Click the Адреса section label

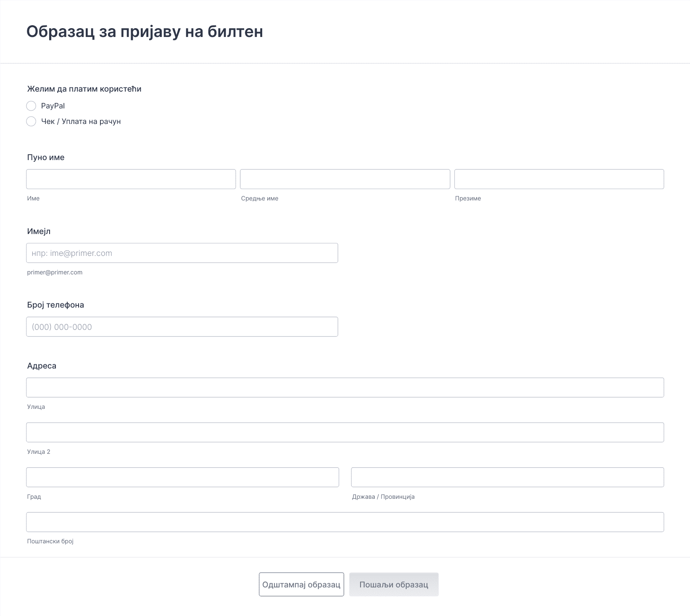click(x=42, y=366)
